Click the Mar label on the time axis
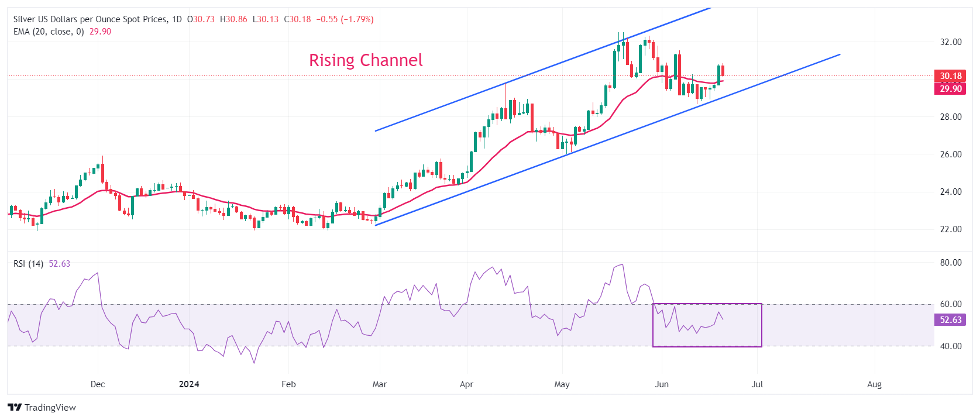This screenshot has width=980, height=420. click(x=380, y=384)
